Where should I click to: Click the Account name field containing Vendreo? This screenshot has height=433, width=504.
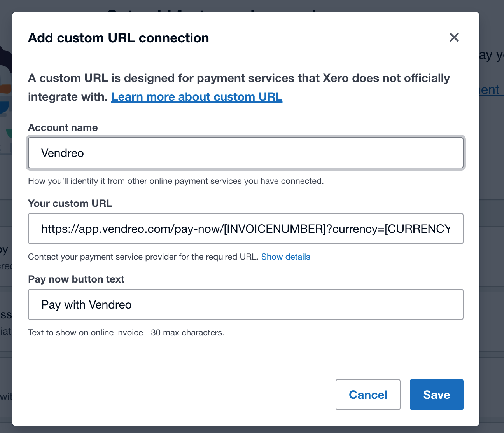245,153
